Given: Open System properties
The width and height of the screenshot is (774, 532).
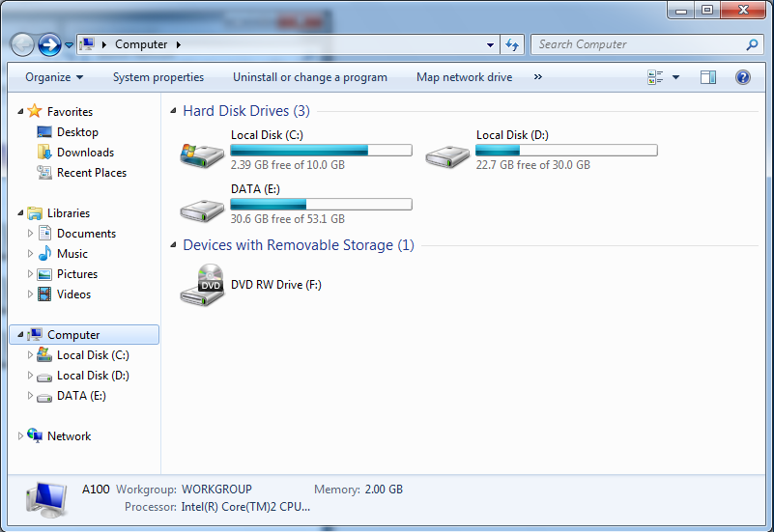Looking at the screenshot, I should (x=158, y=77).
